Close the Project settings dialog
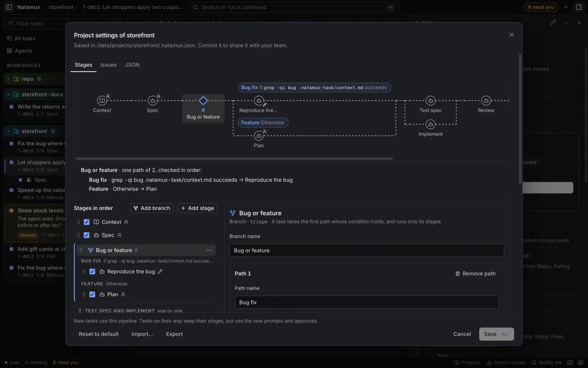 (x=512, y=35)
